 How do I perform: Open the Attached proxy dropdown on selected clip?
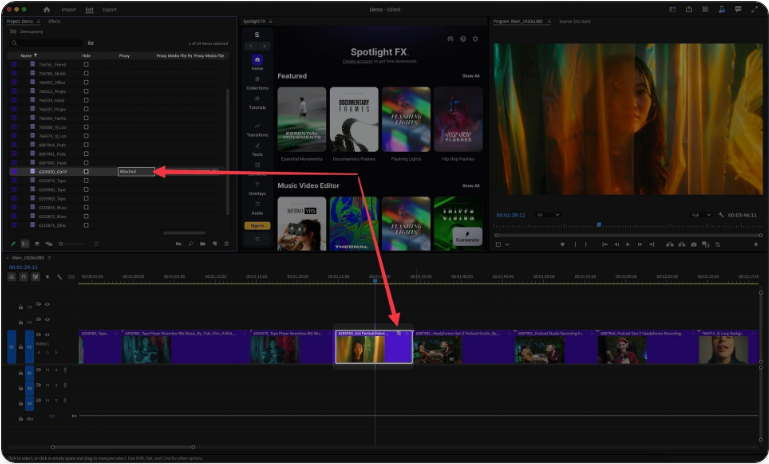(x=136, y=172)
